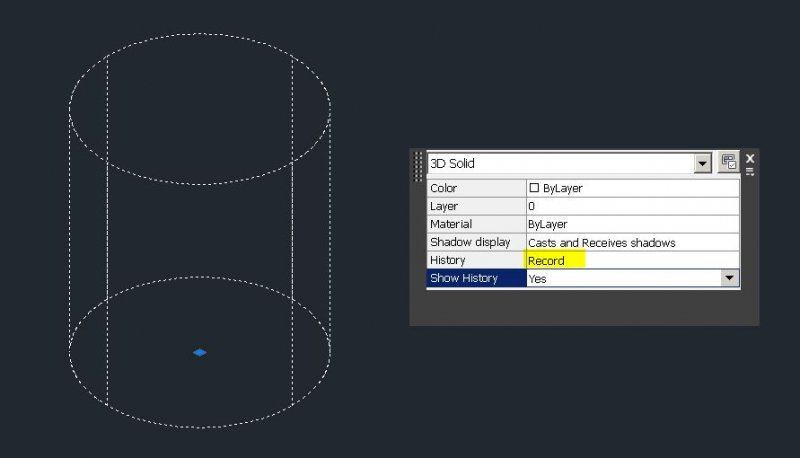Expand the Show History dropdown arrow
This screenshot has width=800, height=458.
(x=729, y=278)
